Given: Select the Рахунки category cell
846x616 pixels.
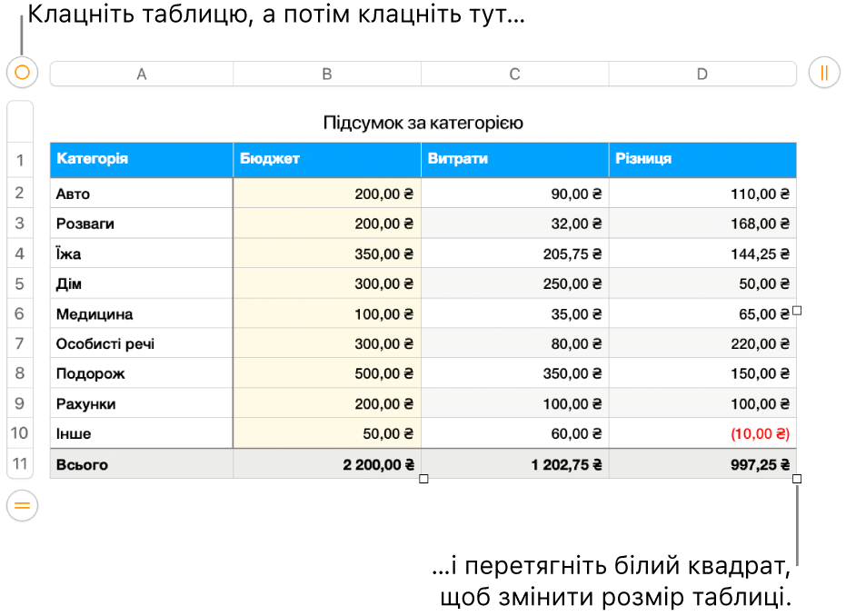Looking at the screenshot, I should click(x=142, y=403).
